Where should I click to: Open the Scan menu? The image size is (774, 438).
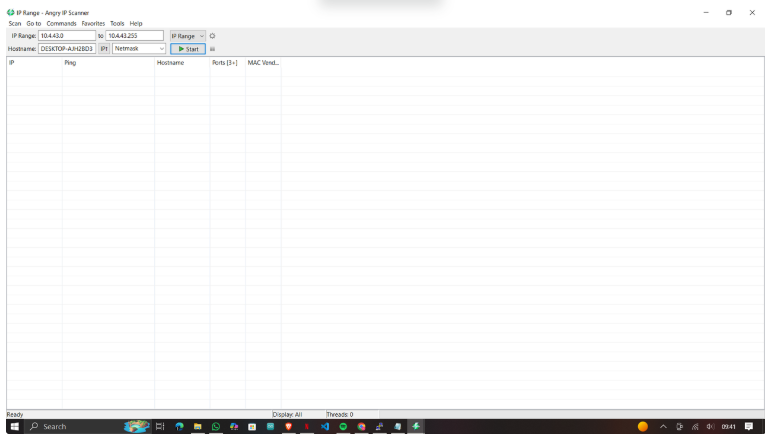click(x=15, y=24)
